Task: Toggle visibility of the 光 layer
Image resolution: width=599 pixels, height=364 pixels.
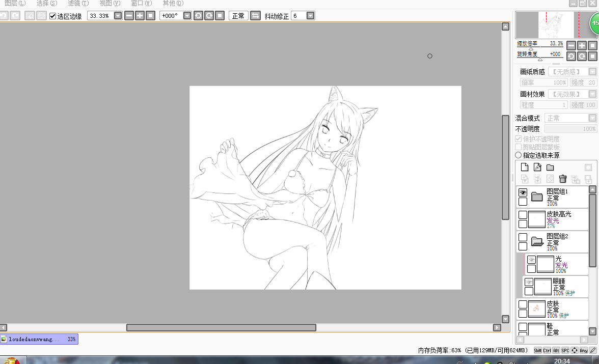Action: [531, 260]
